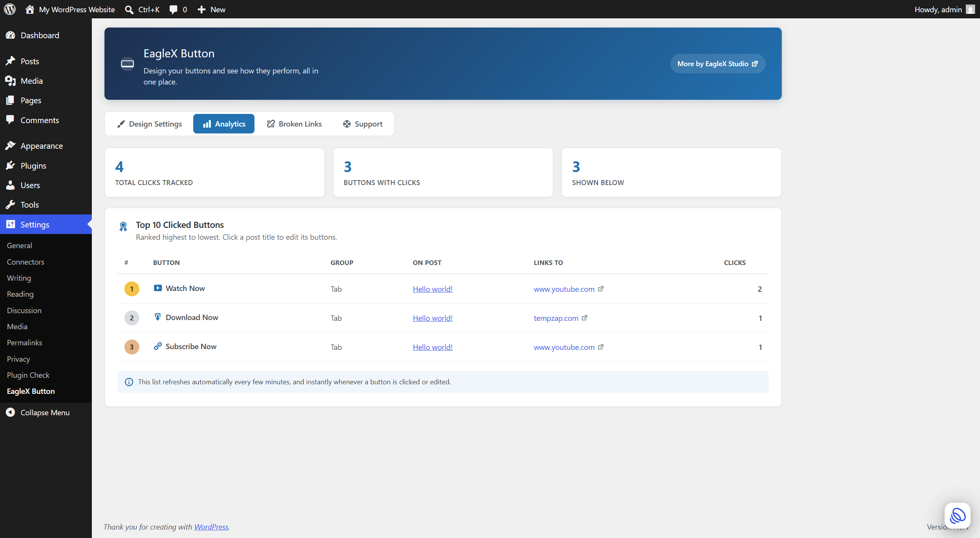Viewport: 980px width, 538px height.
Task: Select EagleX Button submenu item
Action: coord(31,391)
